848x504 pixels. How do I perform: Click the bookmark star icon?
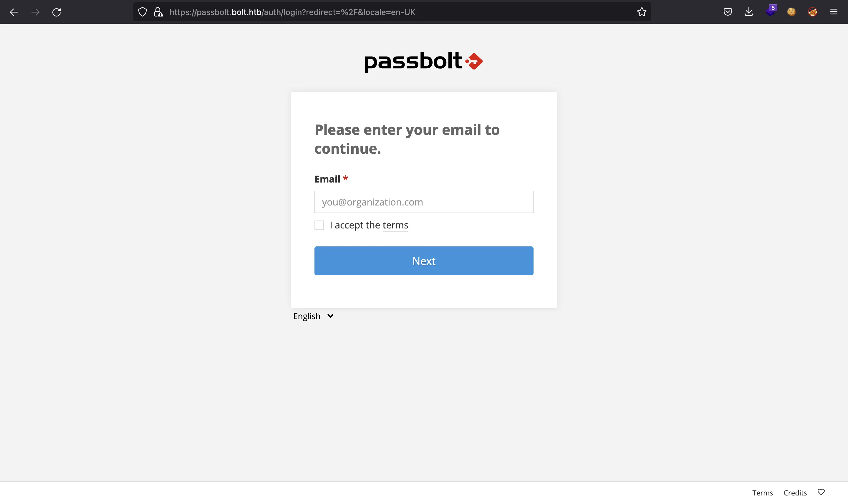[642, 12]
